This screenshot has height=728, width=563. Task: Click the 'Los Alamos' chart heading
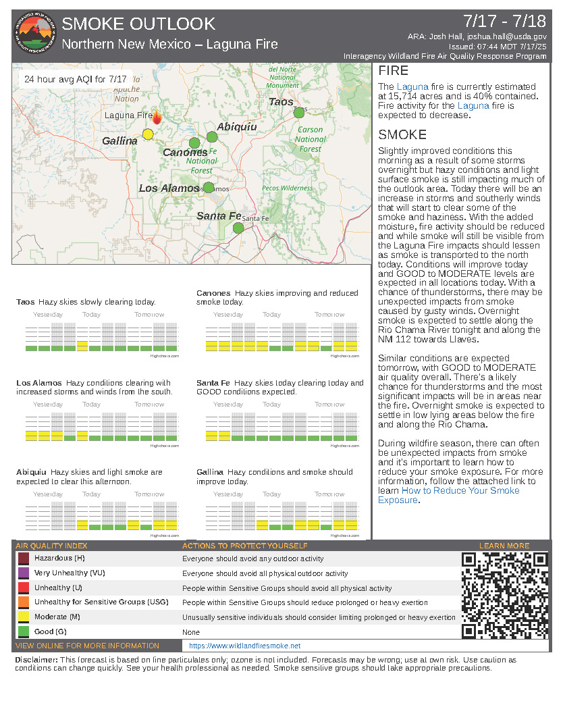[39, 383]
